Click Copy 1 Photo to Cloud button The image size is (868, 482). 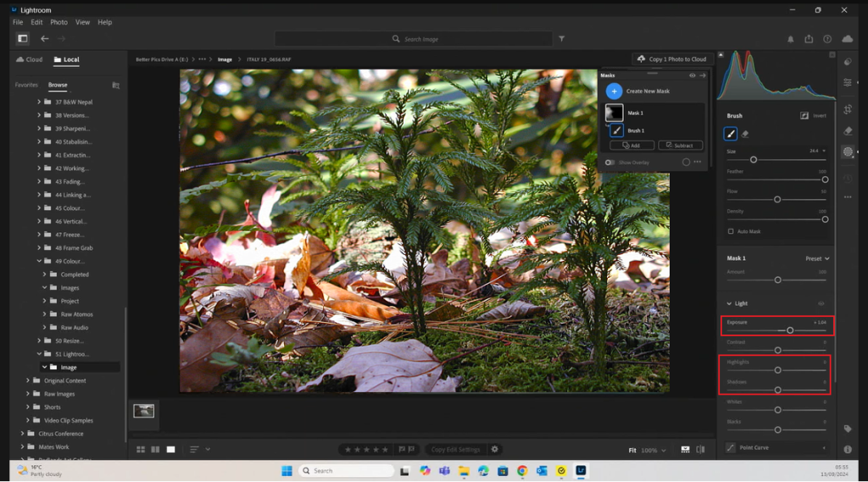pyautogui.click(x=672, y=59)
